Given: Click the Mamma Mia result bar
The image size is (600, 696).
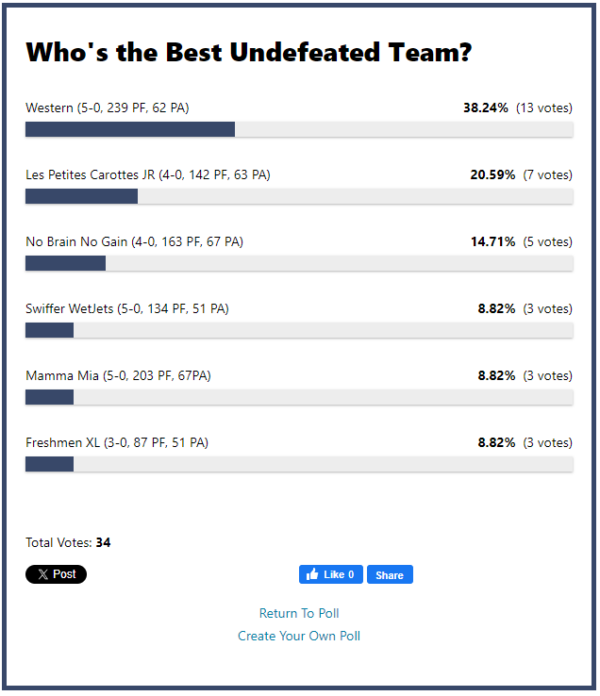Looking at the screenshot, I should click(x=299, y=398).
